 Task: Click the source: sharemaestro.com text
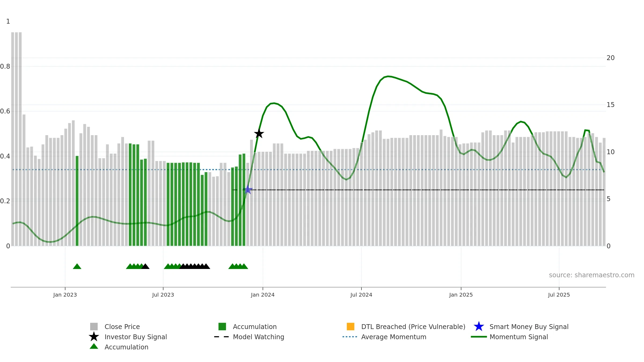click(x=592, y=275)
